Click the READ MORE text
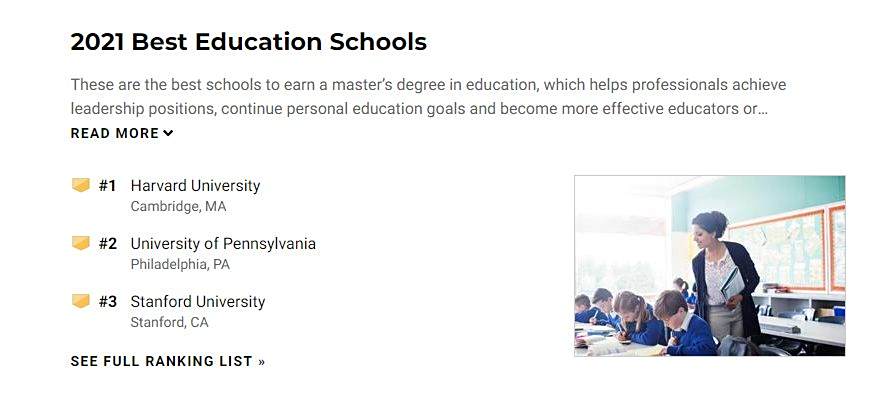The height and width of the screenshot is (400, 872). (115, 133)
